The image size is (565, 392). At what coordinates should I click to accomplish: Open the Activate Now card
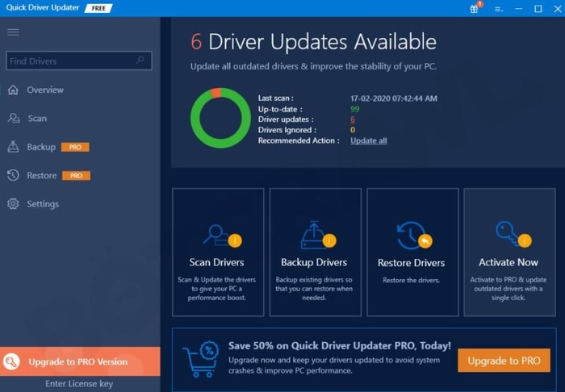509,252
